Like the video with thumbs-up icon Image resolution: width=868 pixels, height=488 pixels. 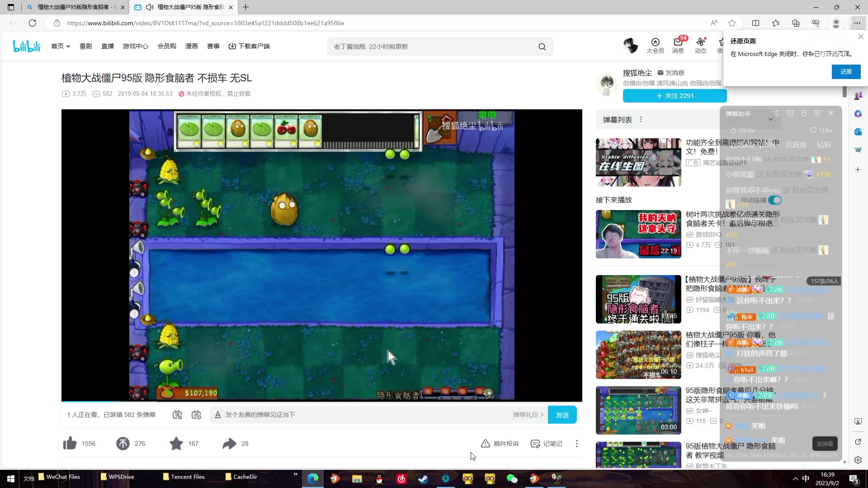coord(70,443)
